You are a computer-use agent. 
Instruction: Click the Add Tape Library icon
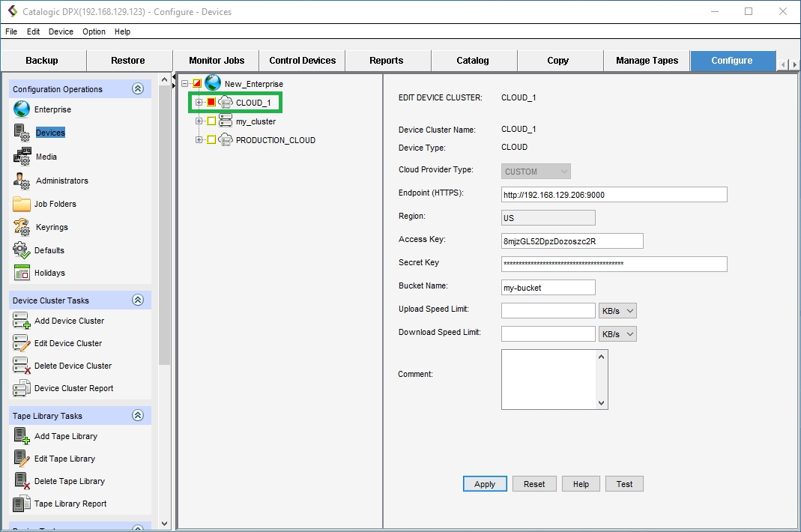[22, 436]
